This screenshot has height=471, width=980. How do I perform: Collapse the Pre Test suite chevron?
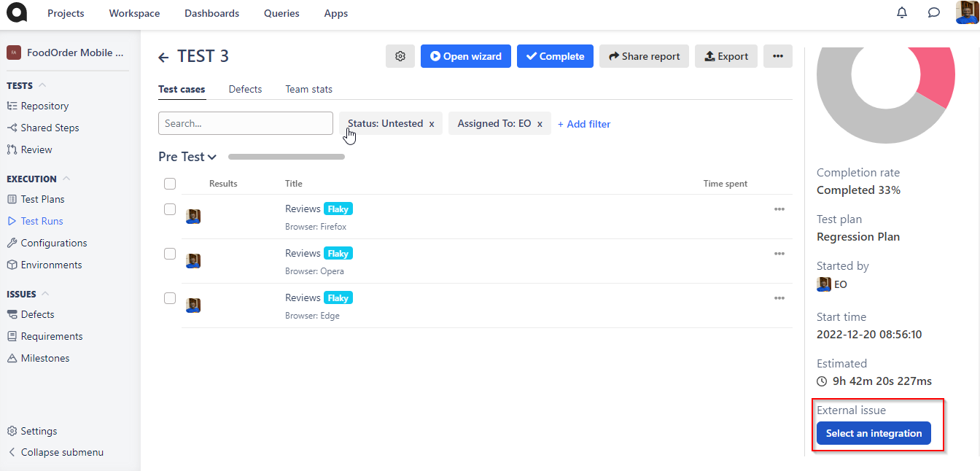point(212,157)
